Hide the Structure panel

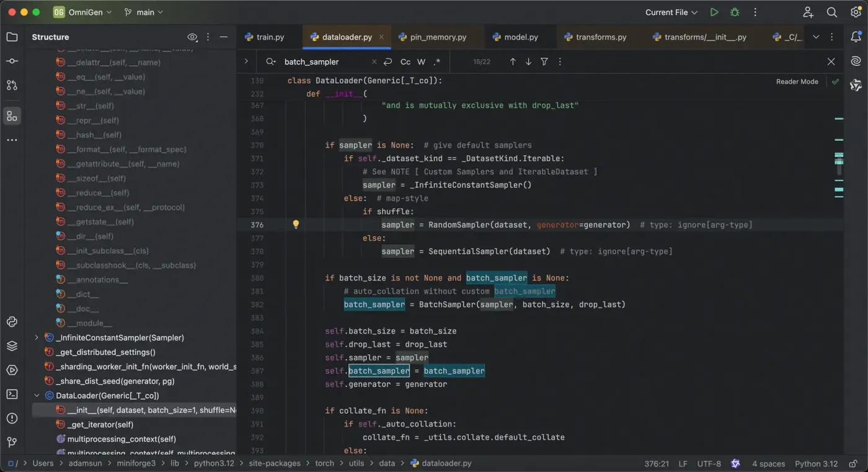(224, 37)
